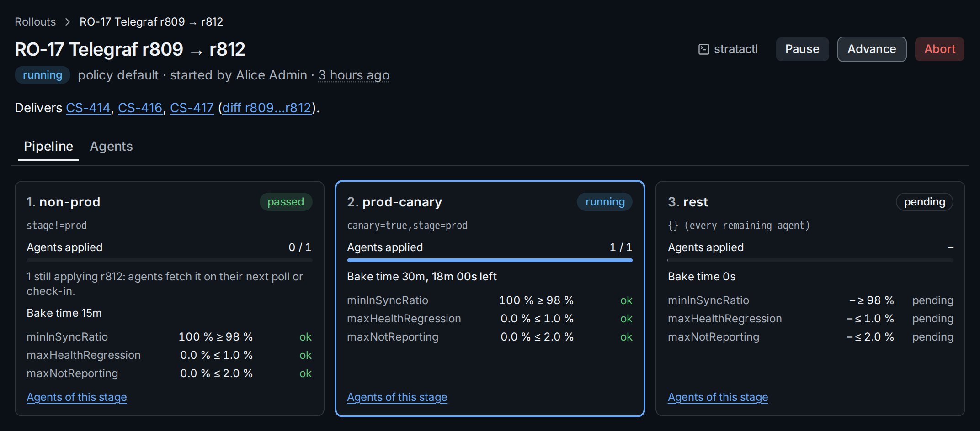
Task: Click the breadcrumb 'RO-17 Telegraf r809 → r812'
Action: (151, 22)
